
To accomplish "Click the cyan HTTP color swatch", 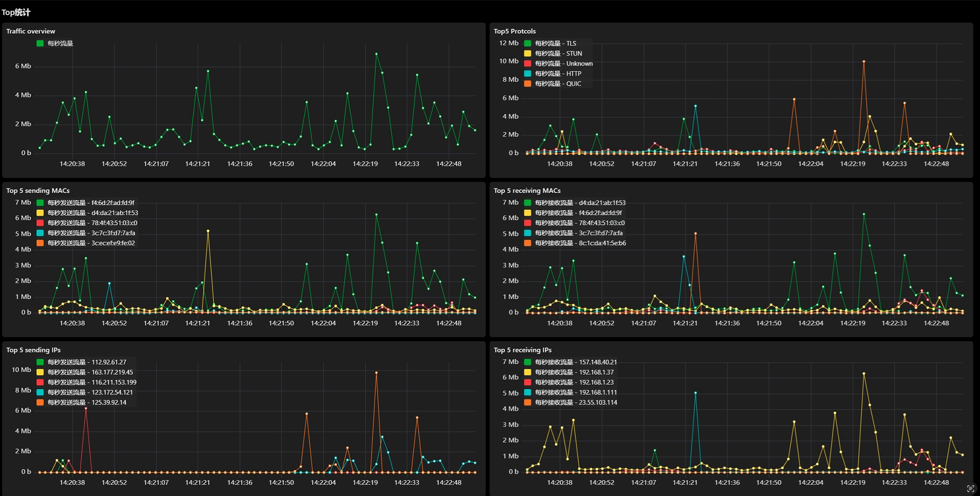I will [x=527, y=73].
